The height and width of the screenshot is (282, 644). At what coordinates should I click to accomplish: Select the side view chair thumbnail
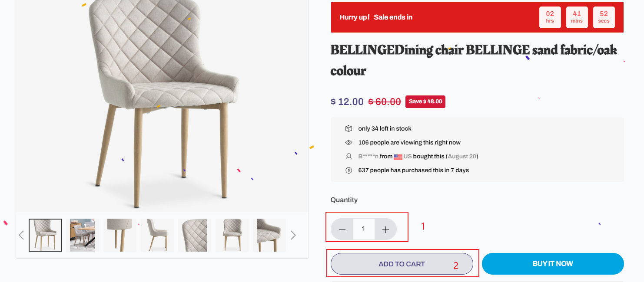(157, 235)
